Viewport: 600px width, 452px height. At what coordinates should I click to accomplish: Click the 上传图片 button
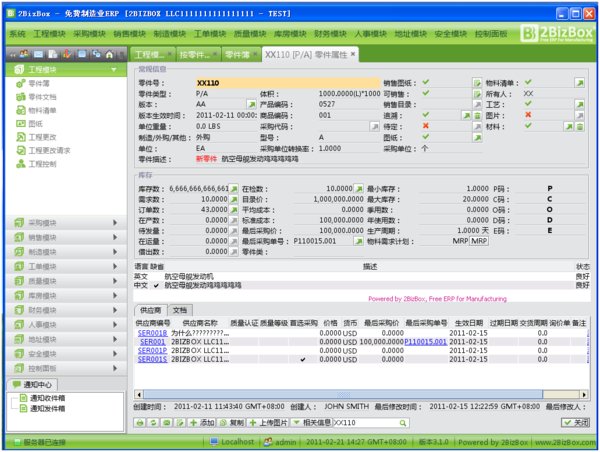pos(268,423)
